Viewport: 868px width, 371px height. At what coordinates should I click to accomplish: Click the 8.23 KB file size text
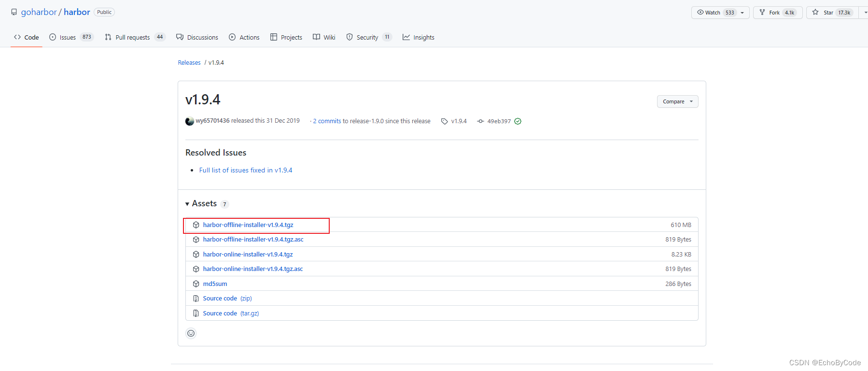[x=681, y=255]
